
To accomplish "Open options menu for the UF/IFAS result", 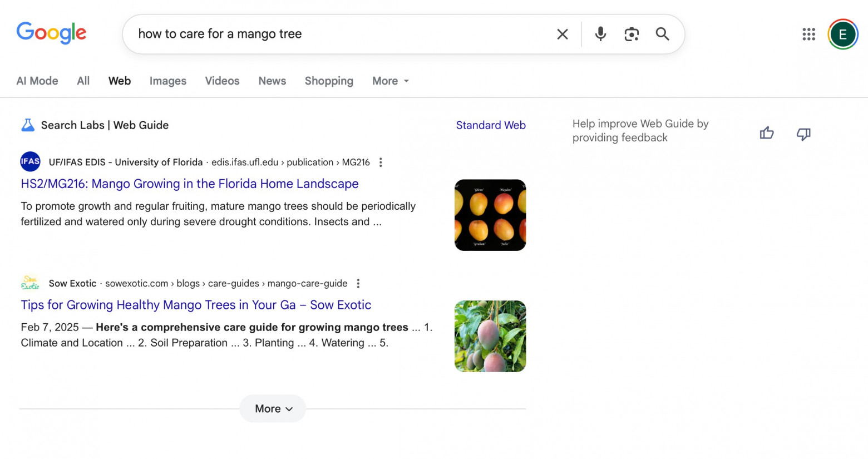I will point(381,162).
